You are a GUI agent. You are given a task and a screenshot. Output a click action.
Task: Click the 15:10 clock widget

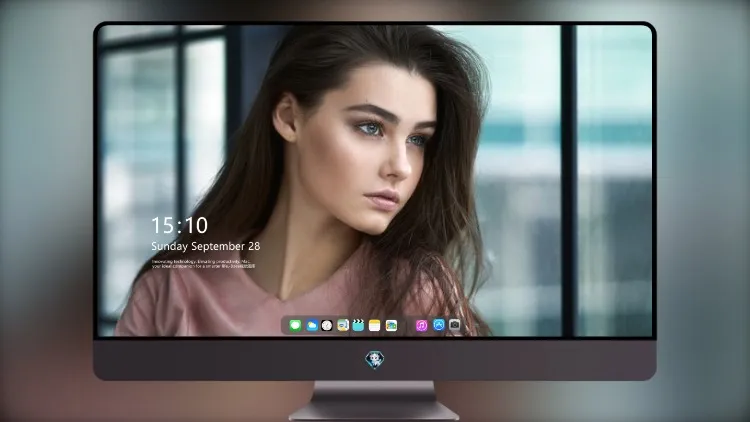[179, 225]
